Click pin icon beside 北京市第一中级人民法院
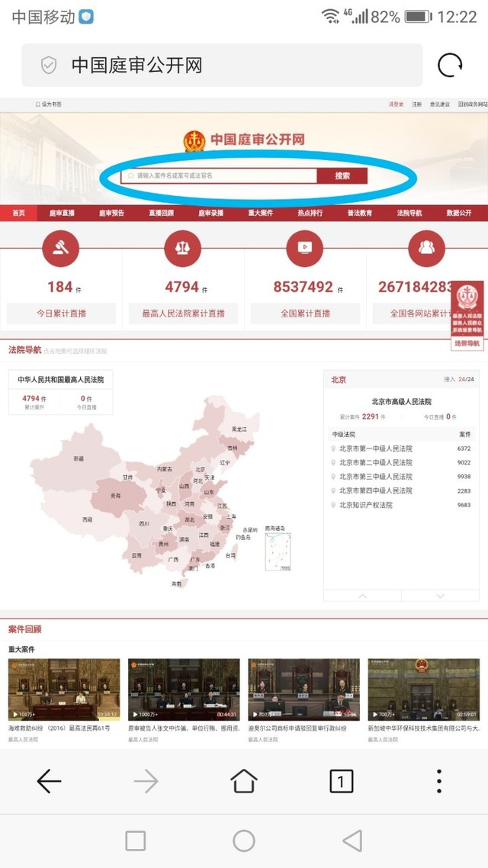The height and width of the screenshot is (868, 488). click(333, 449)
